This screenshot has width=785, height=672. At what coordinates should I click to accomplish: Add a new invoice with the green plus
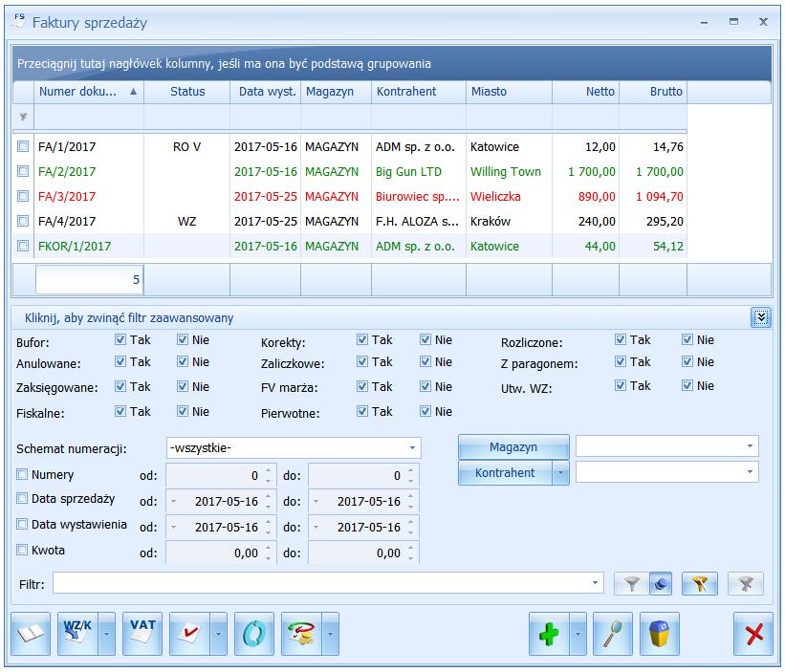point(549,634)
